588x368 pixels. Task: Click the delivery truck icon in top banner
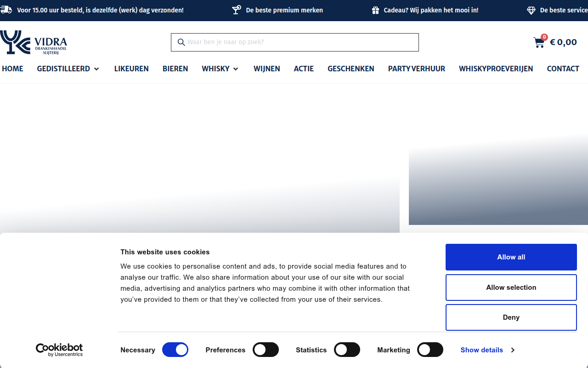[x=6, y=10]
